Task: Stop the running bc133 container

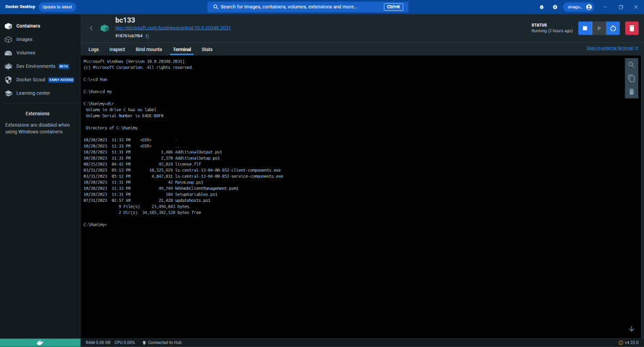Action: tap(585, 28)
